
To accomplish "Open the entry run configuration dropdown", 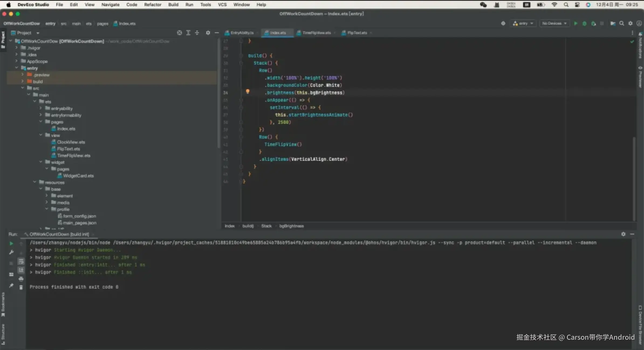I will pyautogui.click(x=523, y=23).
